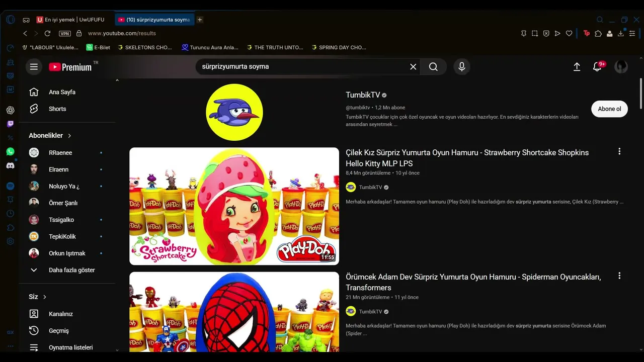Open the downloads icon in toolbar
644x362 pixels.
[x=621, y=34]
